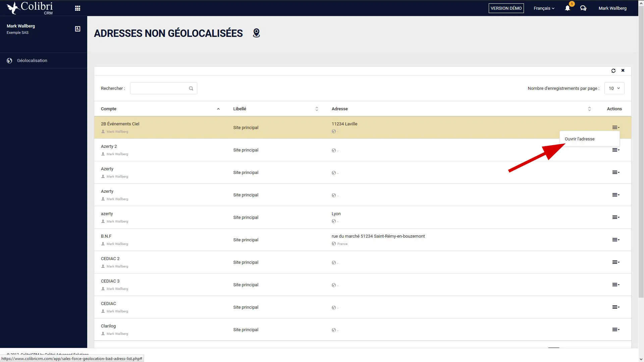
Task: Click the contact card icon beside Exemple SAS
Action: [x=77, y=29]
